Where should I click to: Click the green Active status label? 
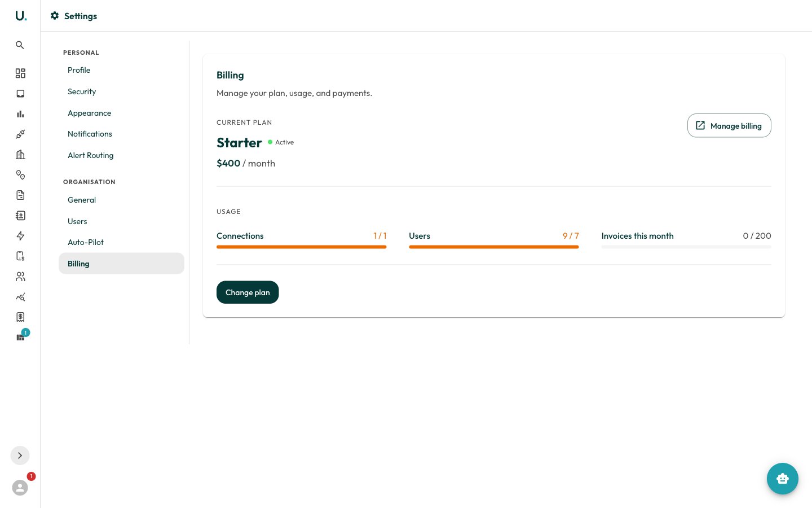281,142
